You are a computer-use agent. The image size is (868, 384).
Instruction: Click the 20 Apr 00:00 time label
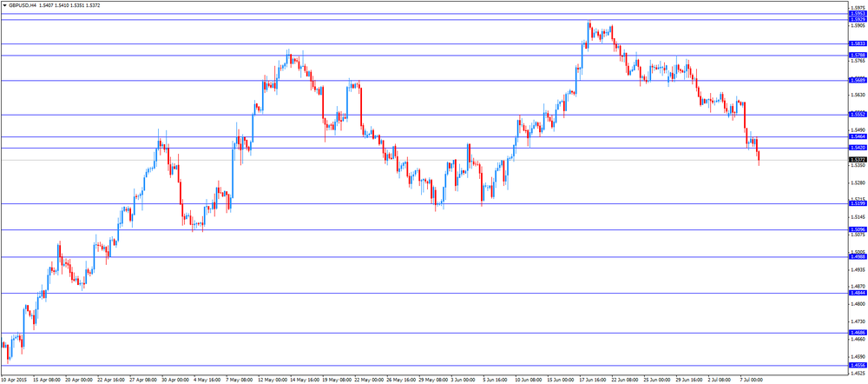79,381
